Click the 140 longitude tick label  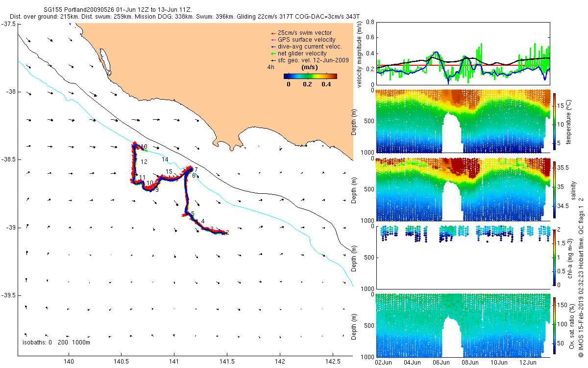point(69,362)
